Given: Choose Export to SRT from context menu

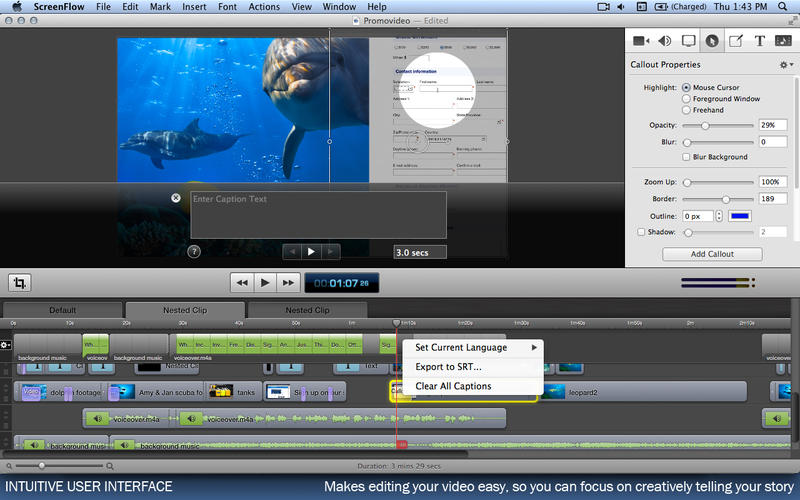Looking at the screenshot, I should click(448, 367).
